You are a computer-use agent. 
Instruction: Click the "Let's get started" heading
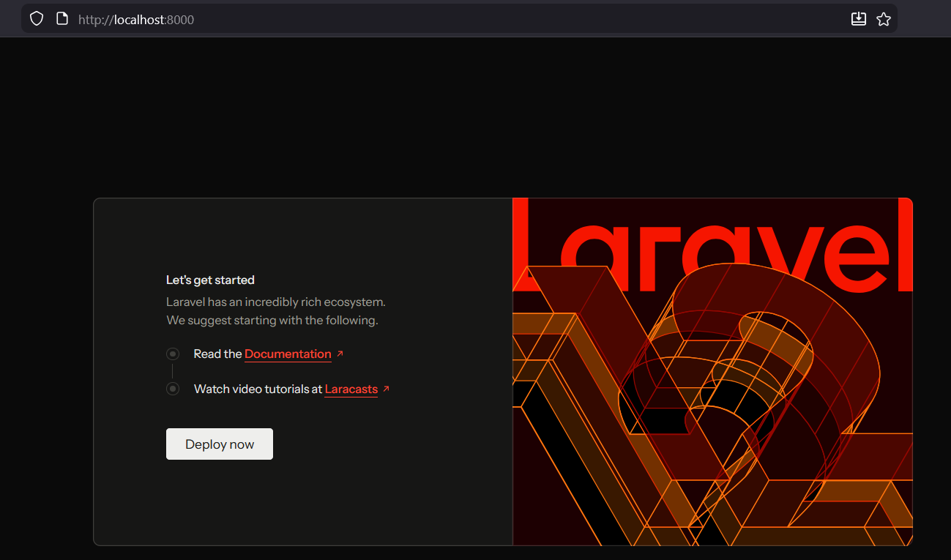point(210,280)
